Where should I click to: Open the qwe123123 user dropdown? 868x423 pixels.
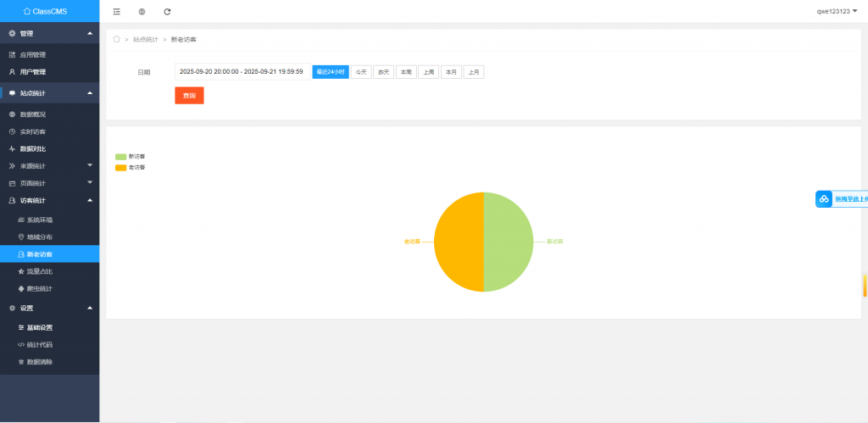pos(837,11)
